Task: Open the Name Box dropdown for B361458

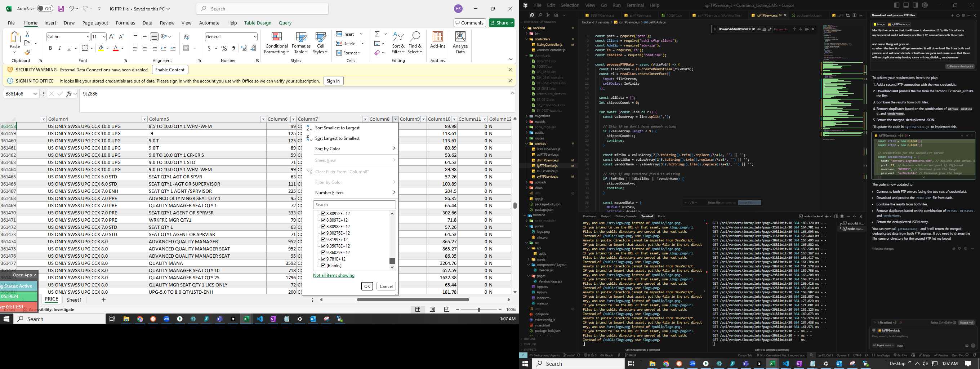Action: coord(35,94)
